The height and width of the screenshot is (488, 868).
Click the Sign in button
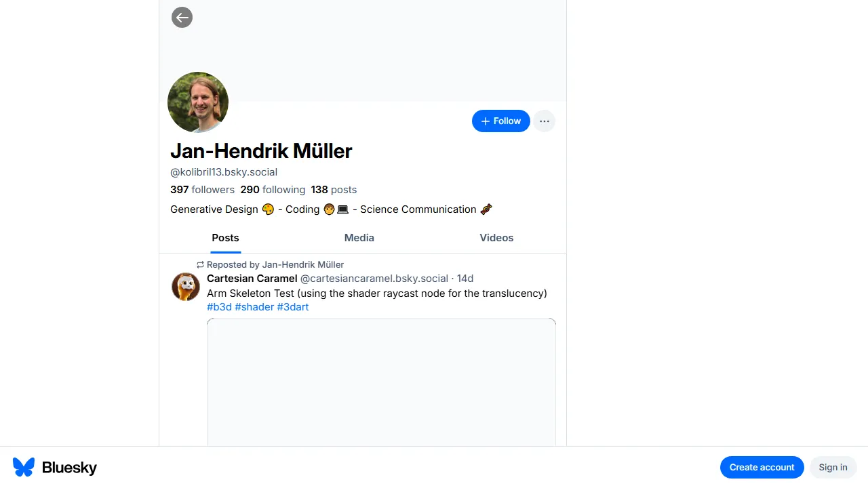(833, 467)
